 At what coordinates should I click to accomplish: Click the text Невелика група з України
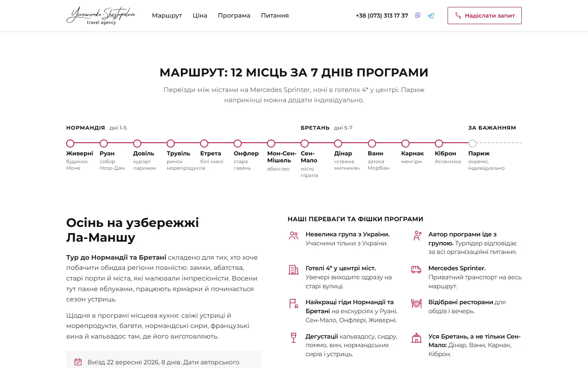(x=347, y=234)
